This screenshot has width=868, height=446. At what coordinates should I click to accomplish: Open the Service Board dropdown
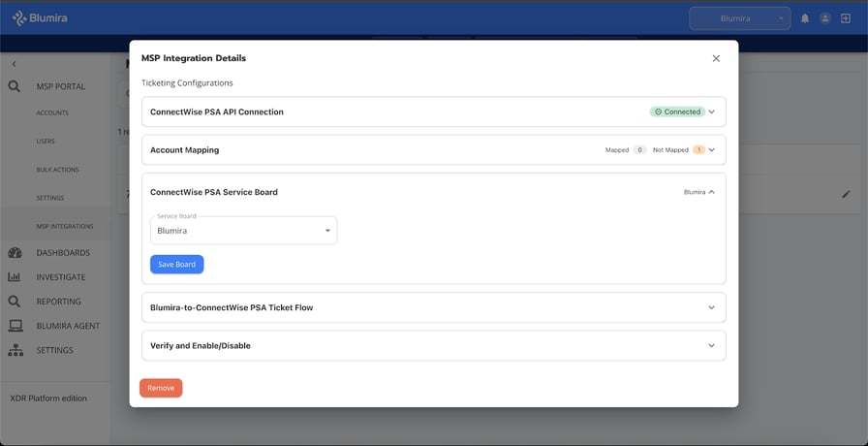(x=243, y=231)
